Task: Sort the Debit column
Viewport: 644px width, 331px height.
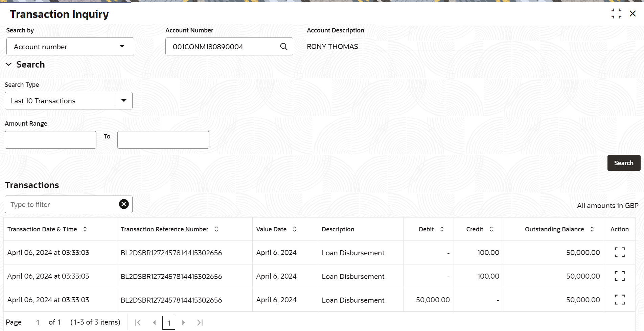Action: click(442, 229)
